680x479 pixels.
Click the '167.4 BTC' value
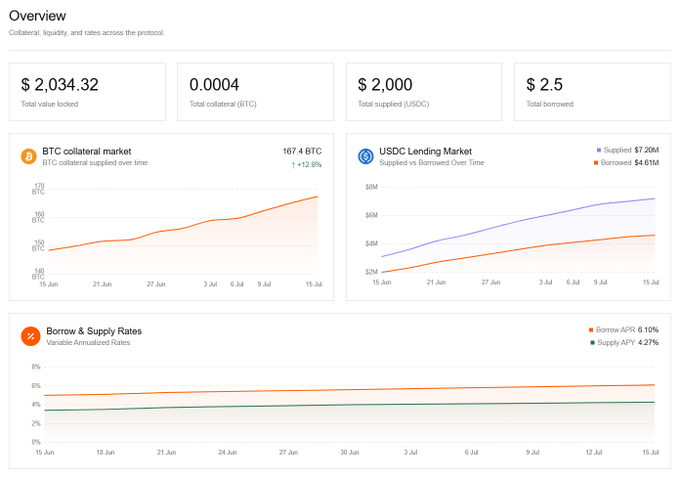pos(302,151)
